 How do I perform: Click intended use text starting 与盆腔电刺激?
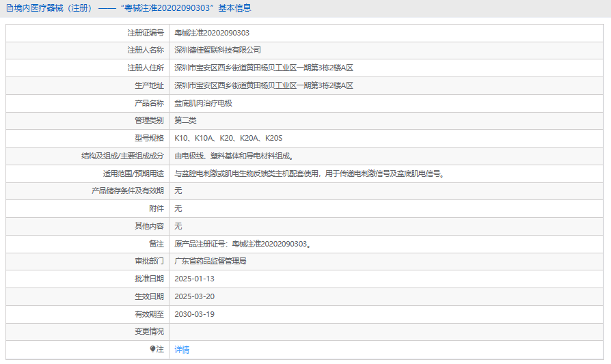[x=310, y=173]
